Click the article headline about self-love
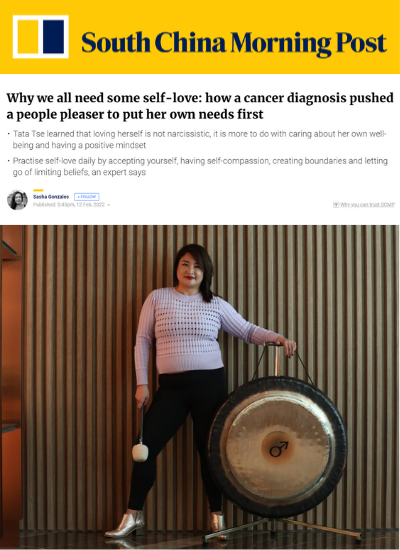Viewport: 400px width, 550px height. click(200, 106)
